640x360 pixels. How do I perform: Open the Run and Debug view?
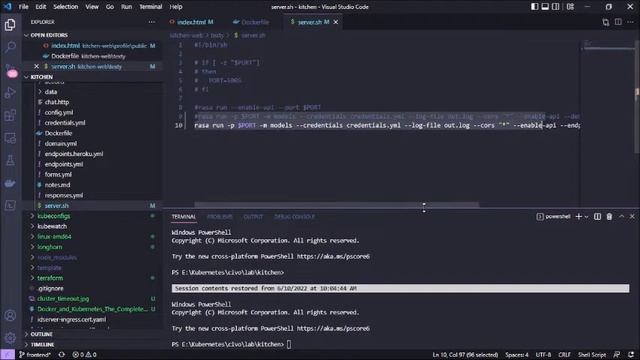pyautogui.click(x=10, y=93)
